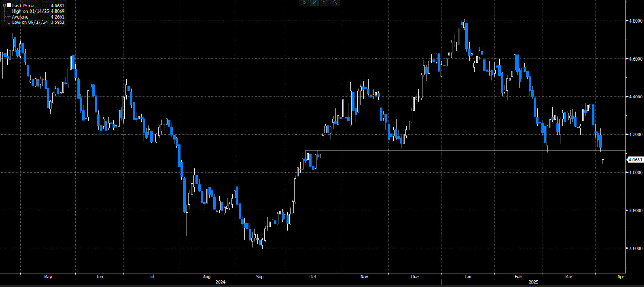Image resolution: width=644 pixels, height=287 pixels.
Task: Click the Jan label on time axis
Action: (467, 277)
